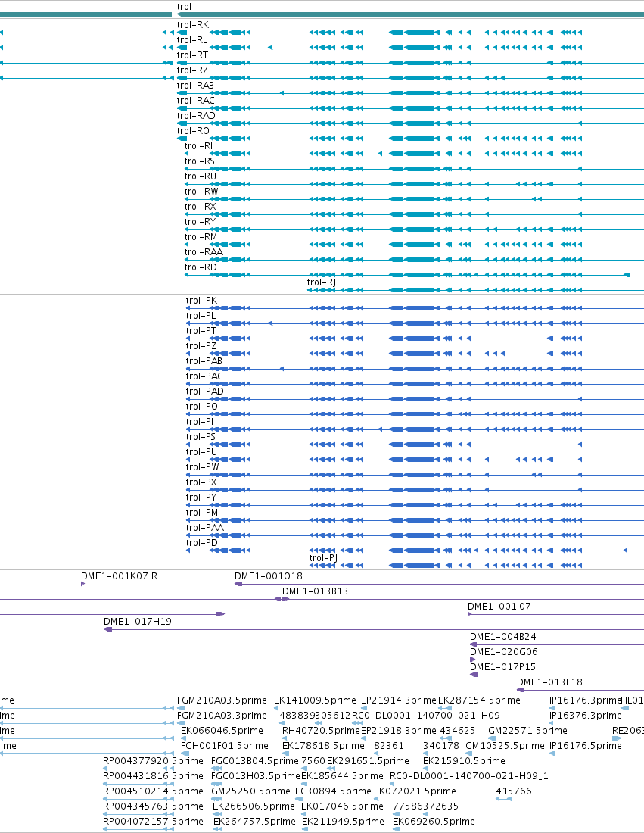
Task: Select the trol-PAD protein label
Action: (x=205, y=392)
